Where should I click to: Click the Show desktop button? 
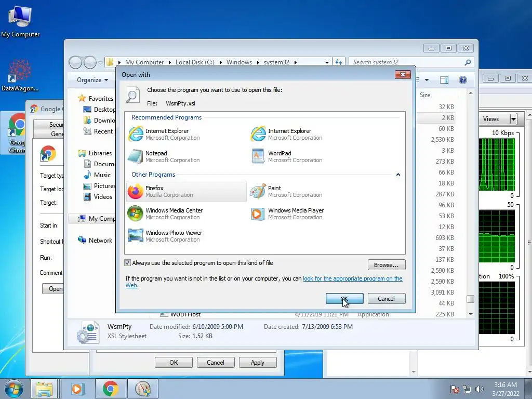pos(528,389)
